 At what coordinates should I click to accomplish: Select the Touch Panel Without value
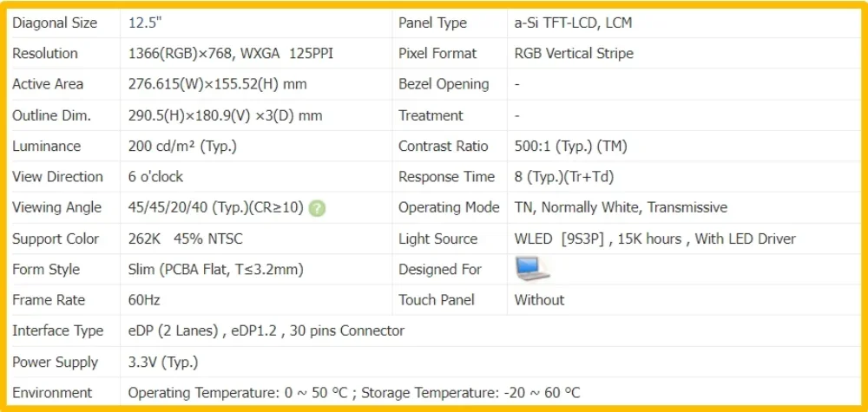tap(539, 300)
